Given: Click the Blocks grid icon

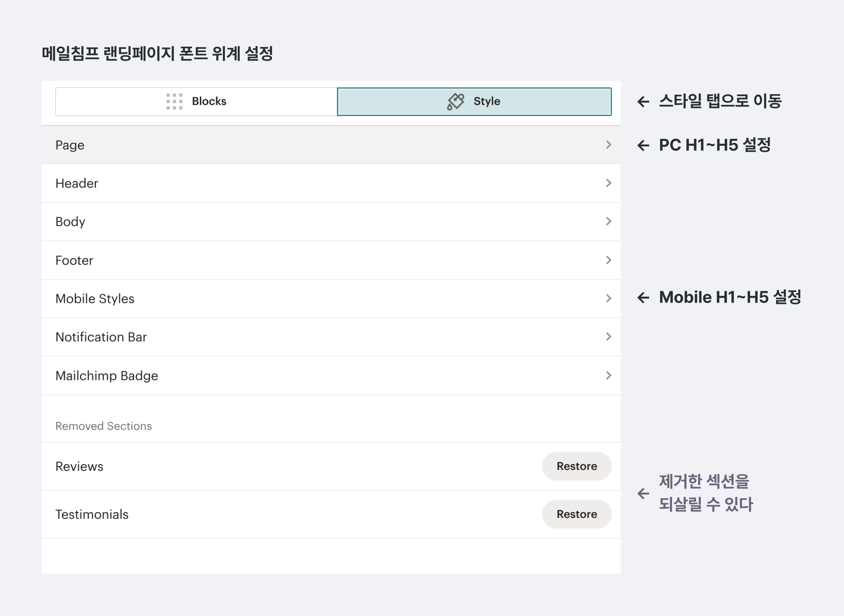Looking at the screenshot, I should (174, 101).
